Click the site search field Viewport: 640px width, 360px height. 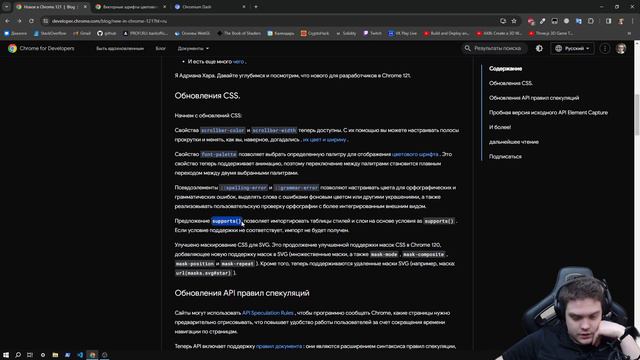tap(494, 48)
